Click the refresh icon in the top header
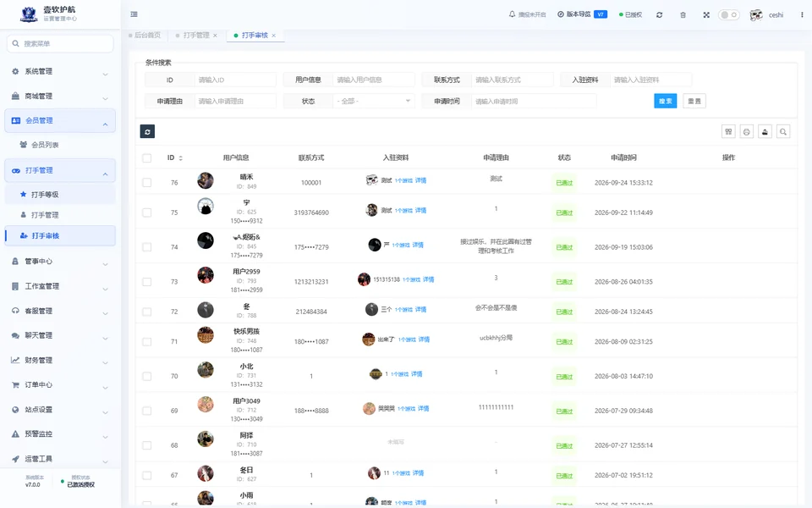812x508 pixels. tap(659, 15)
